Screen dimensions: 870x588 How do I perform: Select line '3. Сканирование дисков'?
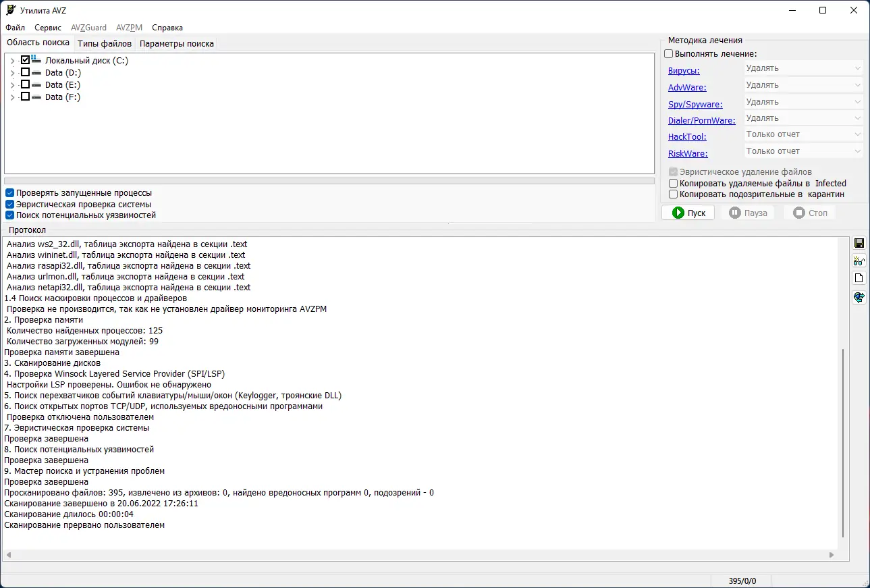coord(51,363)
